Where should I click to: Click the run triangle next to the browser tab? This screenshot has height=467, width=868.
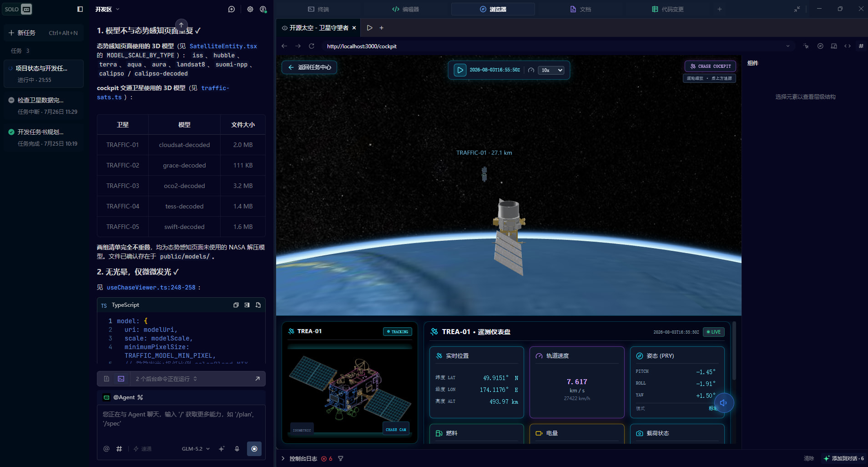(x=370, y=28)
